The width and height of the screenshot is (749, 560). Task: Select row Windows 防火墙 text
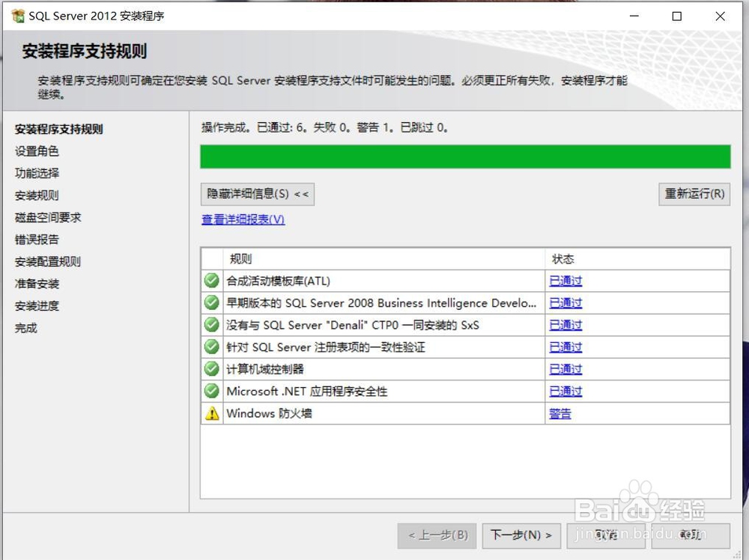point(269,413)
